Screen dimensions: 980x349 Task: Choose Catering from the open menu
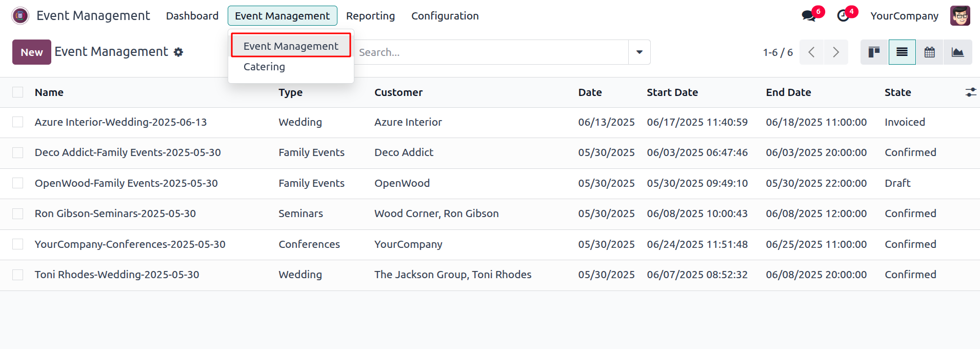pos(264,67)
